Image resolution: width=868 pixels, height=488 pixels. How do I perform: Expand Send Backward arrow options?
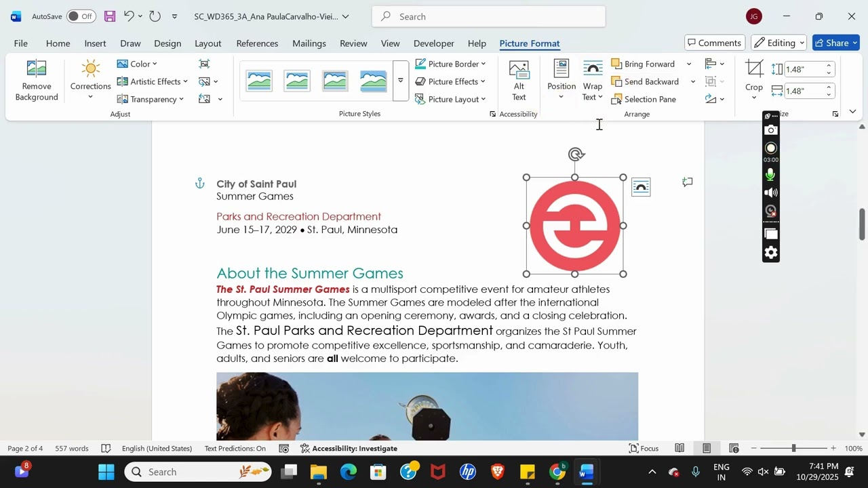coord(692,81)
